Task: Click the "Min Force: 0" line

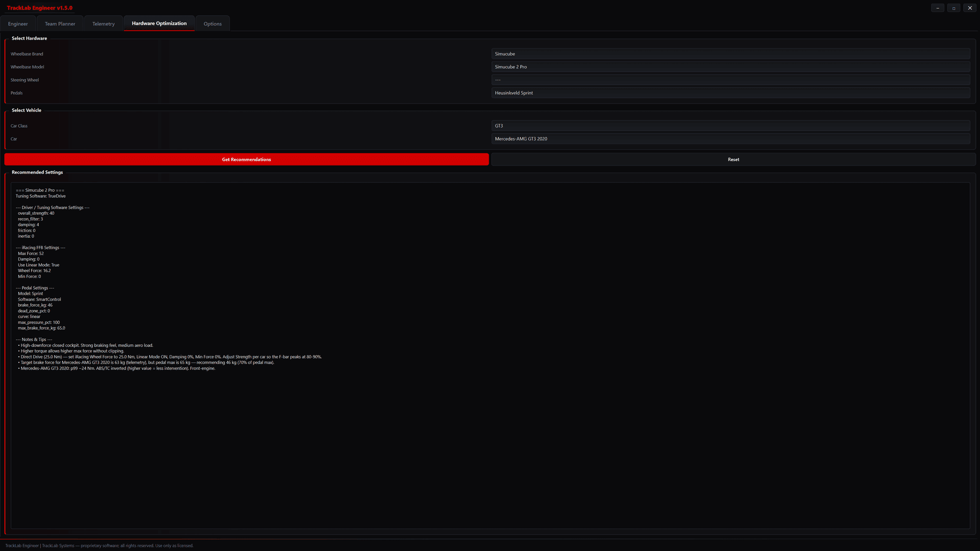Action: click(29, 276)
